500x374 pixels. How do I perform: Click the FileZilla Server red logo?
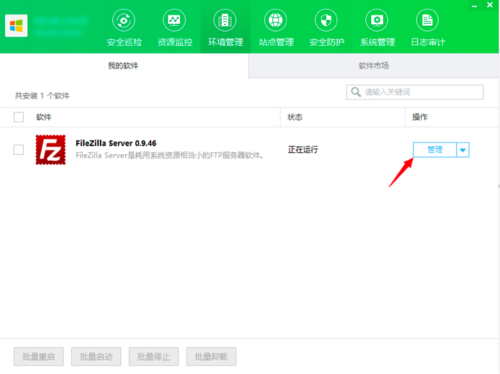click(x=51, y=150)
